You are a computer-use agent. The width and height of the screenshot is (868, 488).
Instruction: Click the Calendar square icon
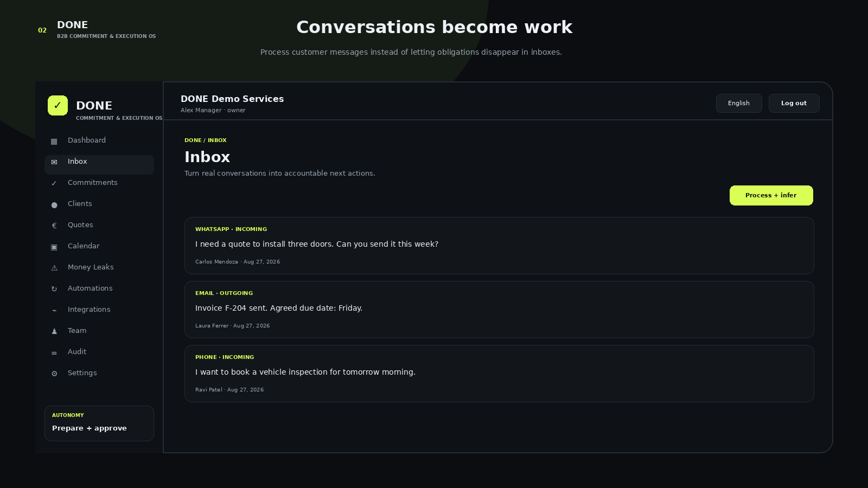[x=54, y=247]
